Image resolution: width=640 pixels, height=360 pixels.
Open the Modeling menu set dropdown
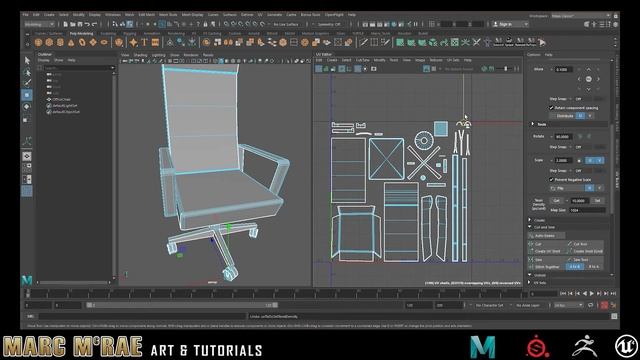coord(39,24)
